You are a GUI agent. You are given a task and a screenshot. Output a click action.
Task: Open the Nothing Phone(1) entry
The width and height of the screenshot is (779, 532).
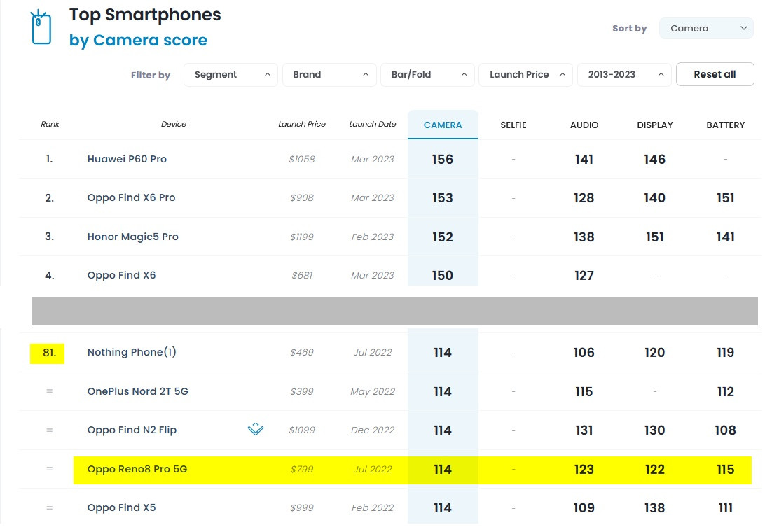click(132, 353)
